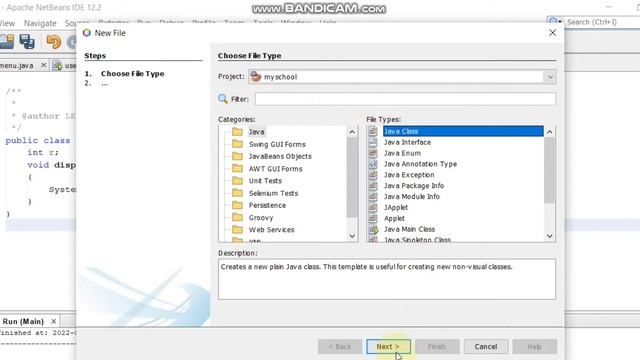
Task: Select Java Package Info file type
Action: pyautogui.click(x=414, y=186)
